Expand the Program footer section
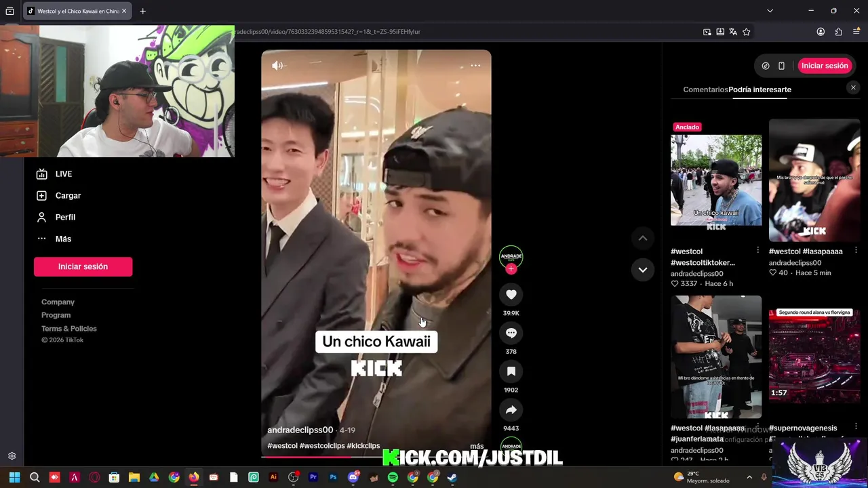This screenshot has height=488, width=868. point(56,315)
